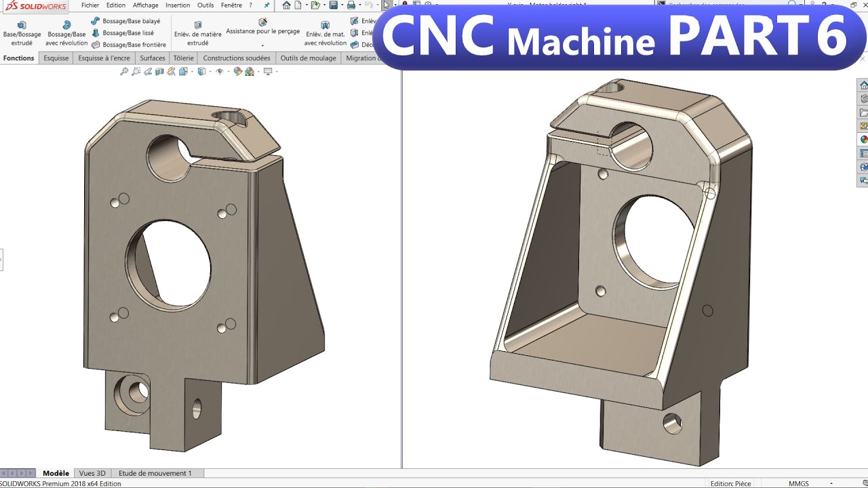Switch to the Surfaces tab
Viewport: 868px width, 488px height.
point(153,58)
